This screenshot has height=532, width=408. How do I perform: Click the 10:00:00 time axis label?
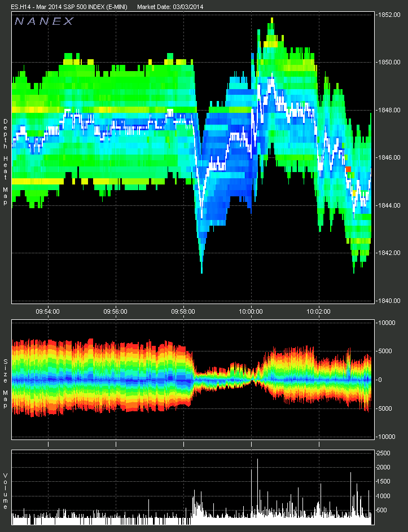[x=251, y=311]
